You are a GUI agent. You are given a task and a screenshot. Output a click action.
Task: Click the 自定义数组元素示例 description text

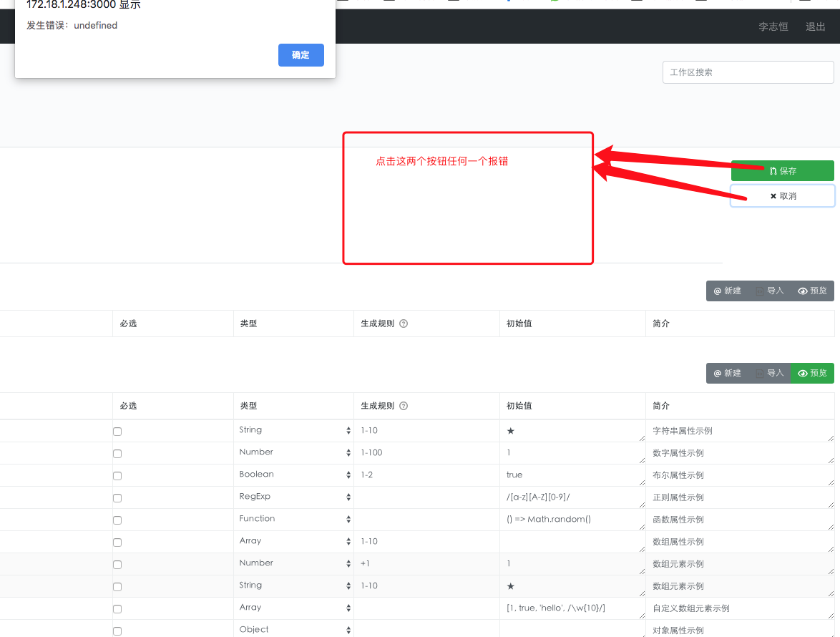point(691,608)
